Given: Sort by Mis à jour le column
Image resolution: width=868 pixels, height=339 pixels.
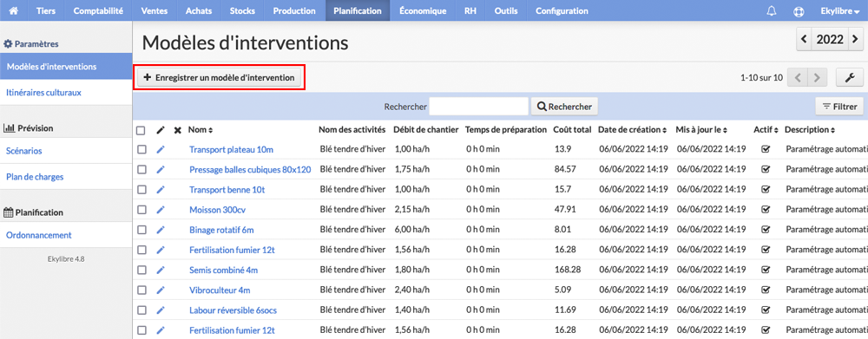Looking at the screenshot, I should [701, 130].
